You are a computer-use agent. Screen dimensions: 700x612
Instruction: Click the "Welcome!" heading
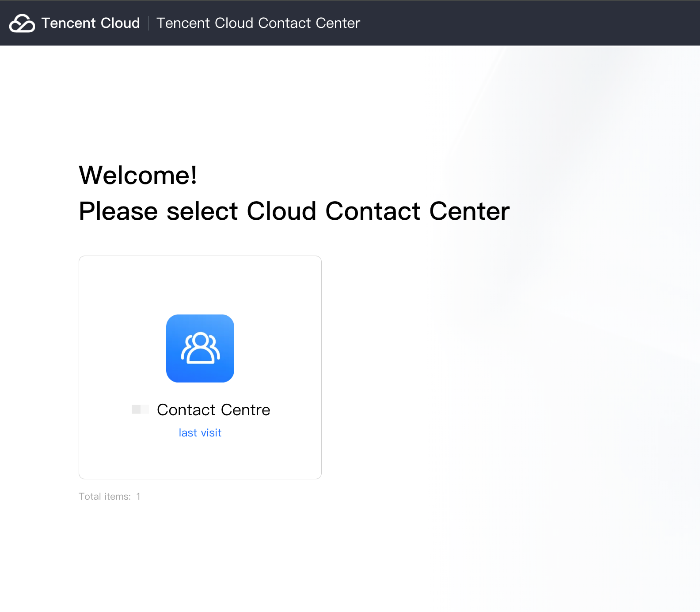tap(138, 175)
